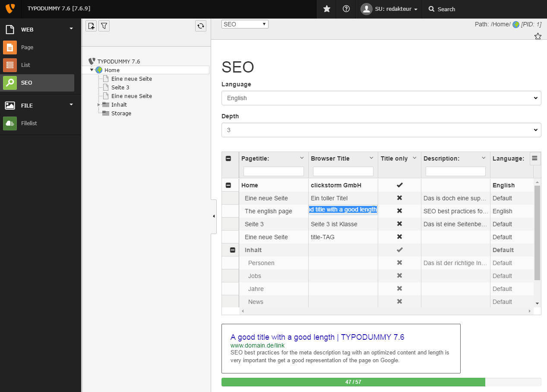Viewport: 547px width, 392px height.
Task: Open the help question mark icon
Action: click(346, 9)
